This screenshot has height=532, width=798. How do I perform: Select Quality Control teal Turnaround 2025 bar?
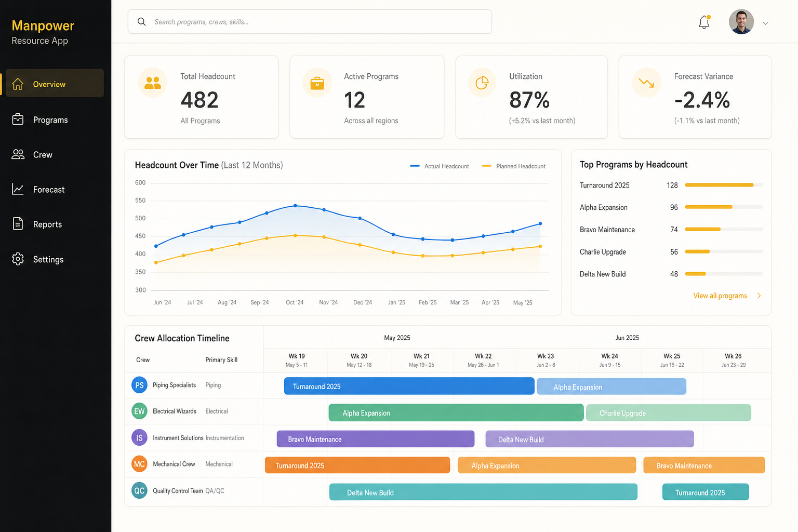(706, 492)
